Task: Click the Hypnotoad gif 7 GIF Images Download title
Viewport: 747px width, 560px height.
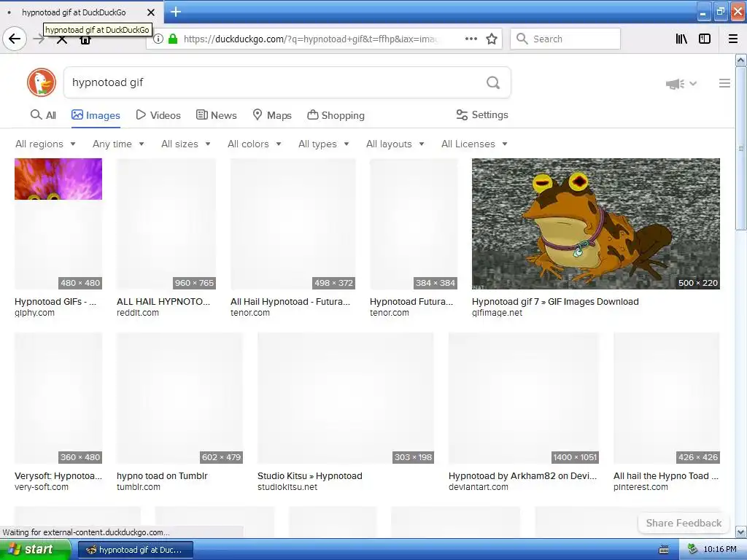Action: (x=555, y=301)
